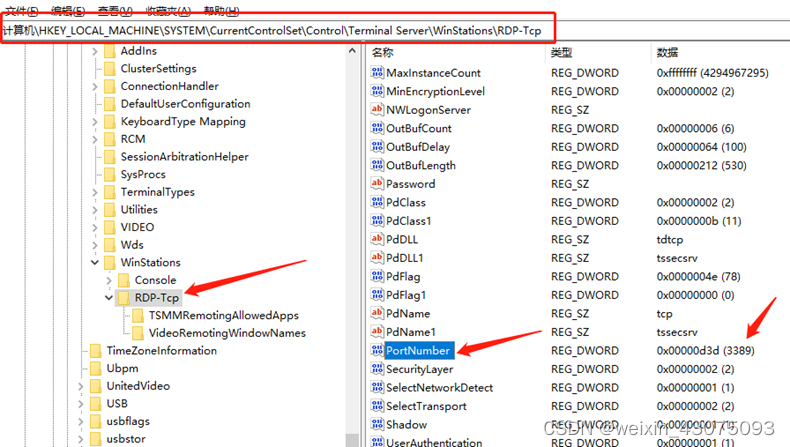Select the PortNumber value name
The height and width of the screenshot is (447, 790).
point(418,350)
